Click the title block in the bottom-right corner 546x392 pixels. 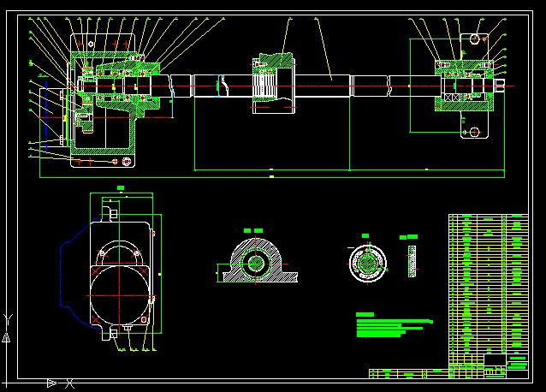[x=505, y=364]
